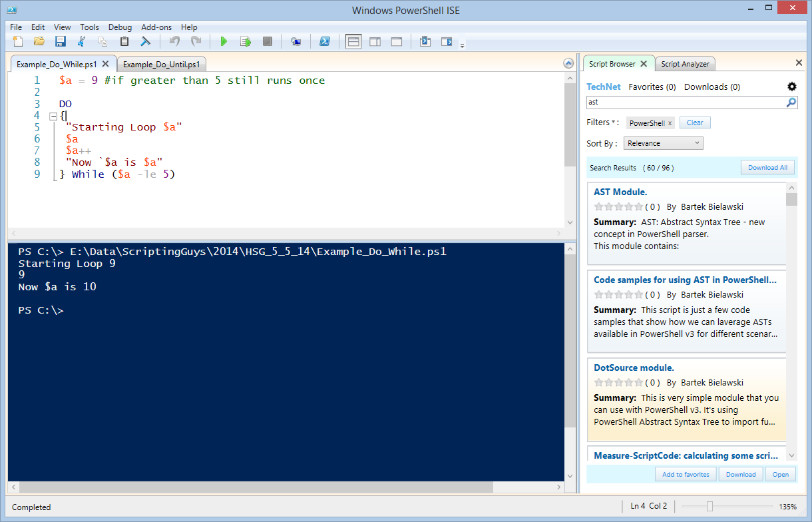Screen dimensions: 812x522
Task: Click the Run Selection toolbar icon
Action: tap(245, 42)
